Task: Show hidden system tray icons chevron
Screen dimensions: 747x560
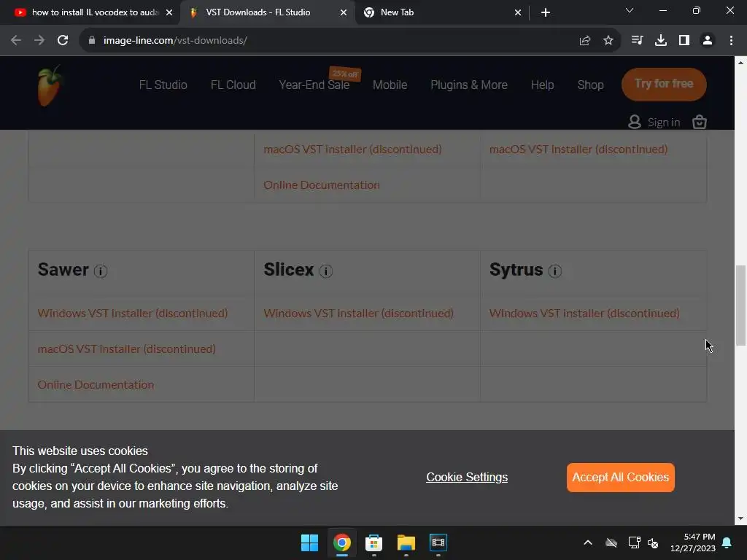Action: 588,542
